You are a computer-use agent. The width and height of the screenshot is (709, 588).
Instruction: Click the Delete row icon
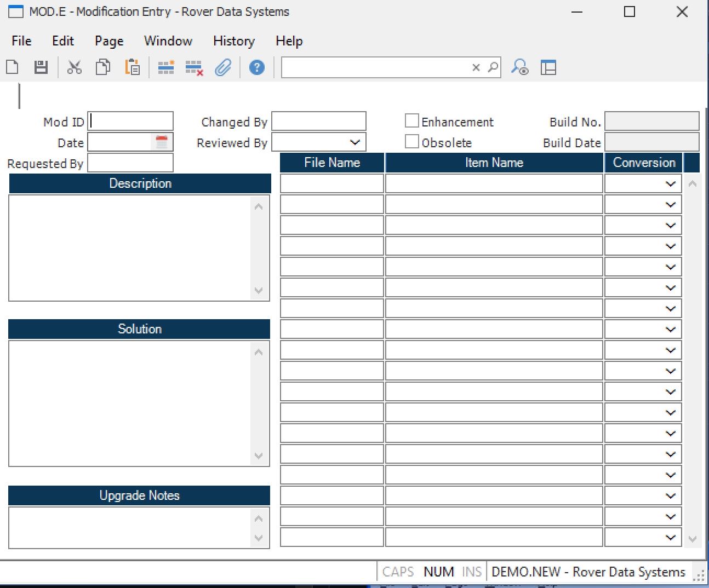coord(194,68)
